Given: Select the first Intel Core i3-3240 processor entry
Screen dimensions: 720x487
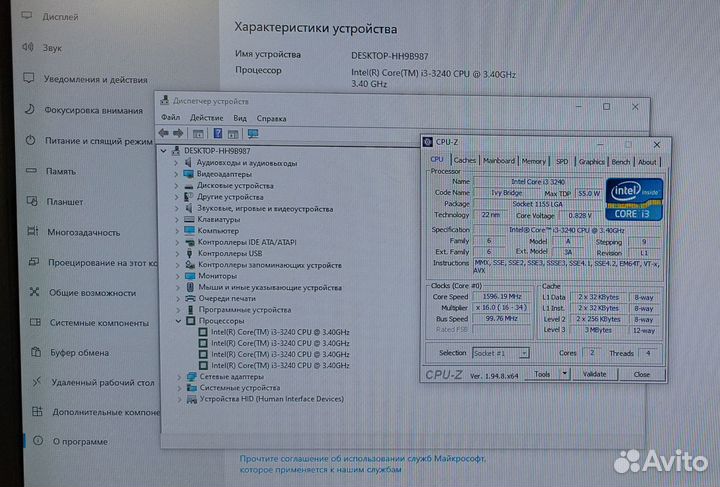Looking at the screenshot, I should pos(280,332).
